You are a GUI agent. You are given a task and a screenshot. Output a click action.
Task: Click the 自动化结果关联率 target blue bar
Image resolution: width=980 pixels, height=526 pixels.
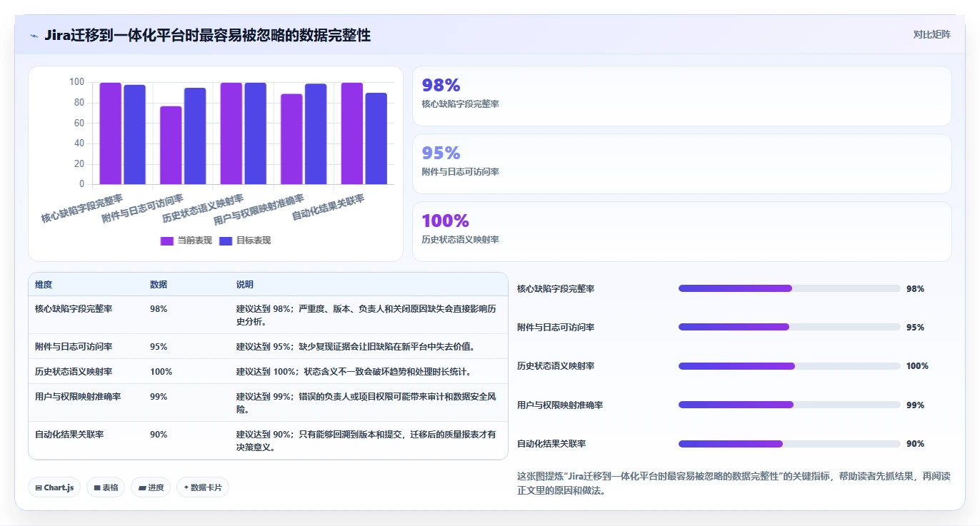pos(376,138)
